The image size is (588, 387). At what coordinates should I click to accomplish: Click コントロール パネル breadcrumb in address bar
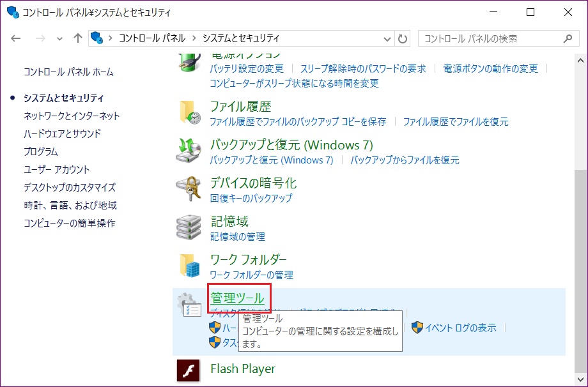pos(152,38)
